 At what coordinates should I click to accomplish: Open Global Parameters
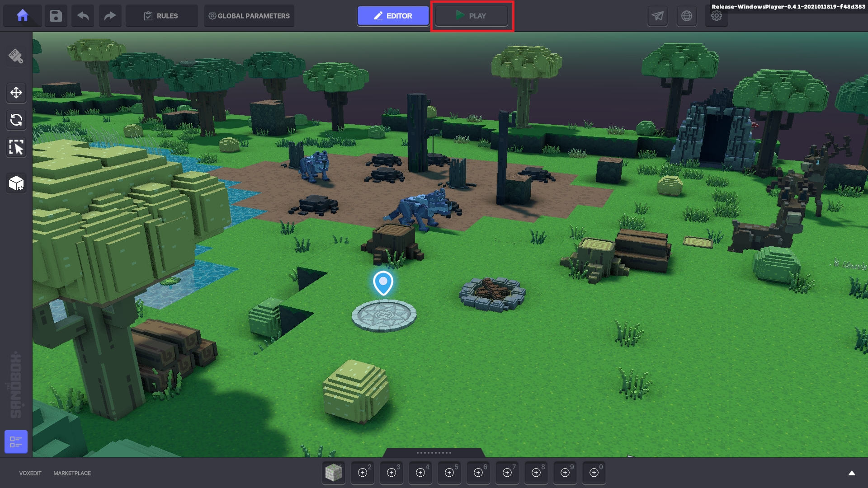[249, 16]
